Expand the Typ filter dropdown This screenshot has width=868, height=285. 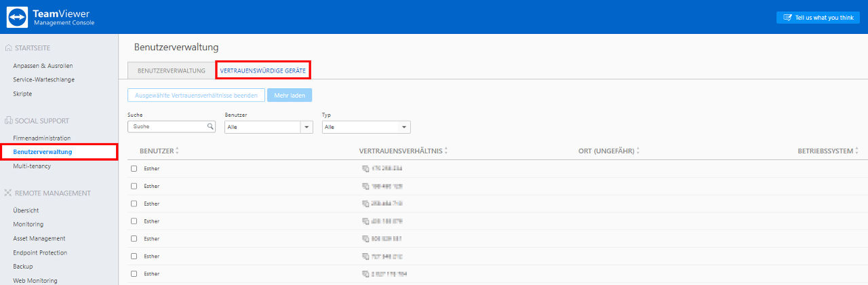coord(366,127)
